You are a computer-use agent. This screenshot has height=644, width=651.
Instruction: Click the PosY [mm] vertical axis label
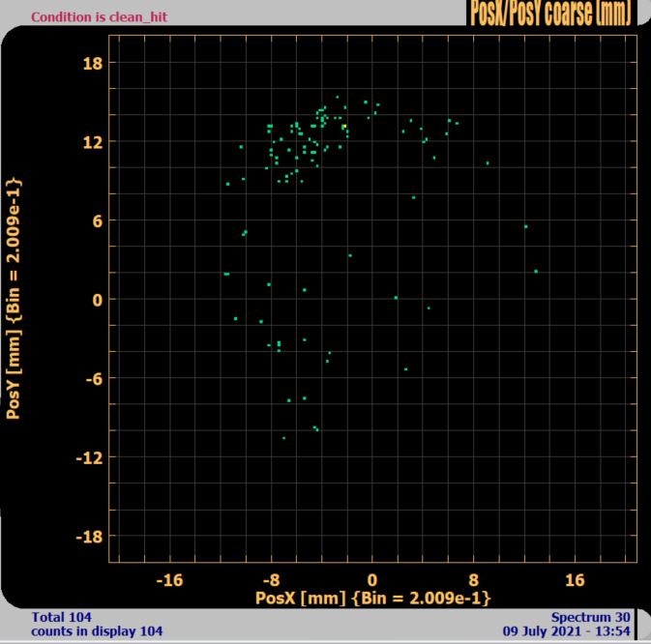pyautogui.click(x=14, y=298)
